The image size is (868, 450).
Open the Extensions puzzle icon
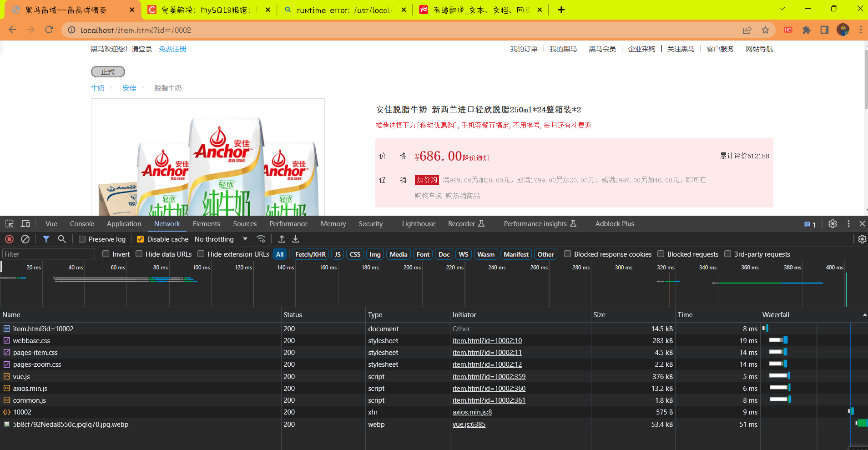[807, 30]
